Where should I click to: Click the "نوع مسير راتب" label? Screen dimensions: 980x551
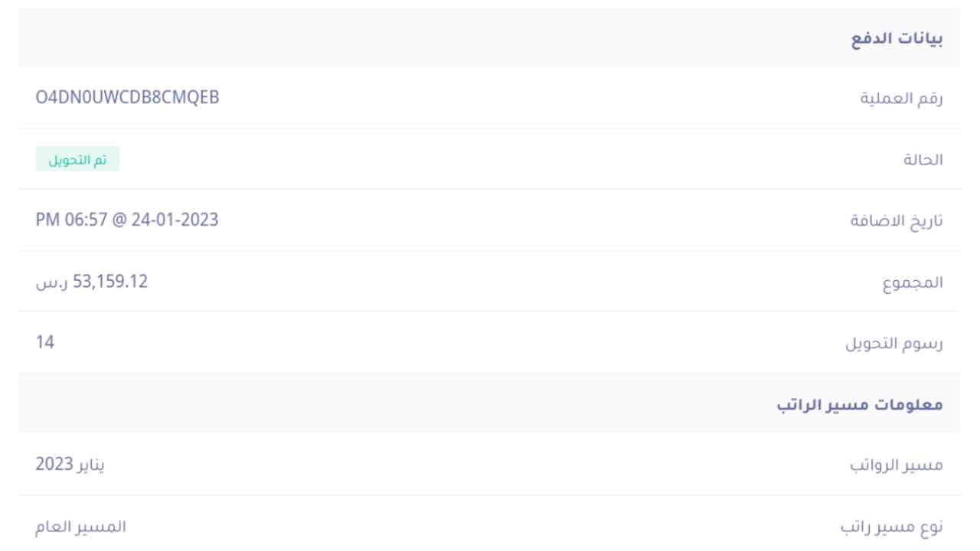click(x=891, y=527)
